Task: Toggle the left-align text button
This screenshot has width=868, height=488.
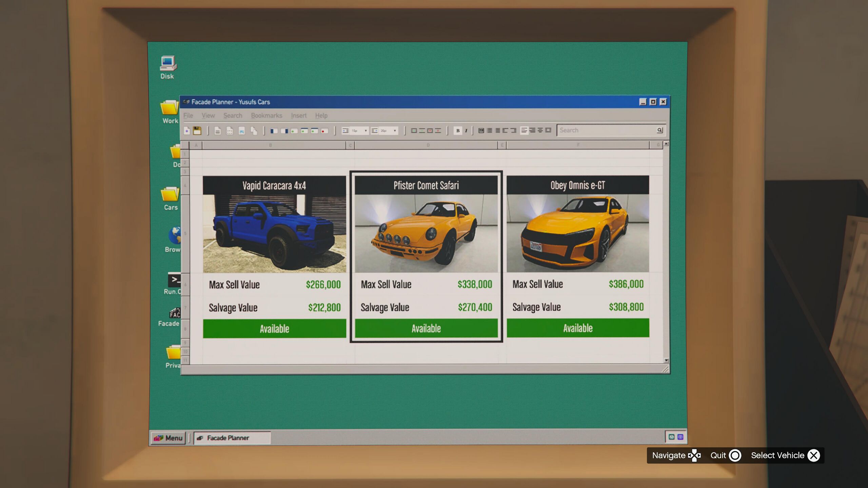Action: tap(524, 130)
